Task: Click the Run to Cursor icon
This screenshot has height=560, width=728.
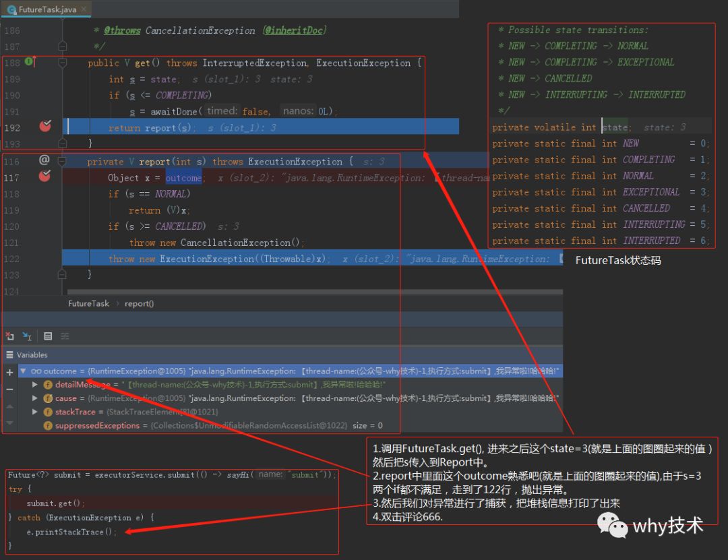Action: point(27,336)
